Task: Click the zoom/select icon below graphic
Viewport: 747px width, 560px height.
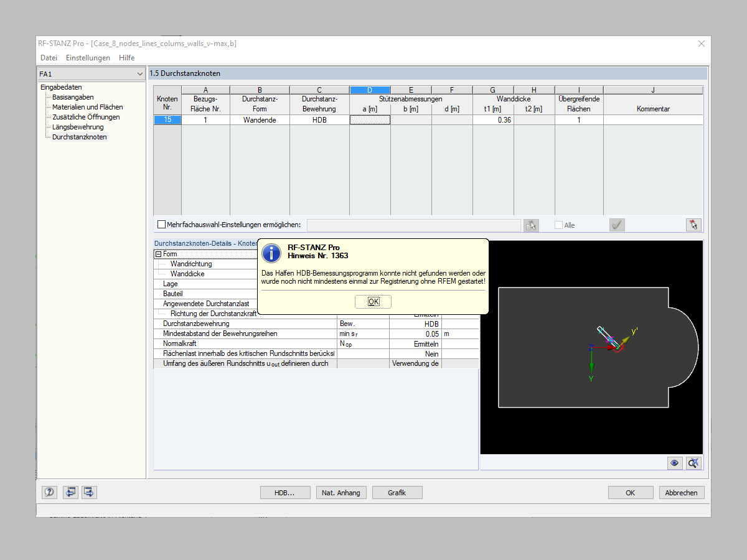Action: click(693, 463)
